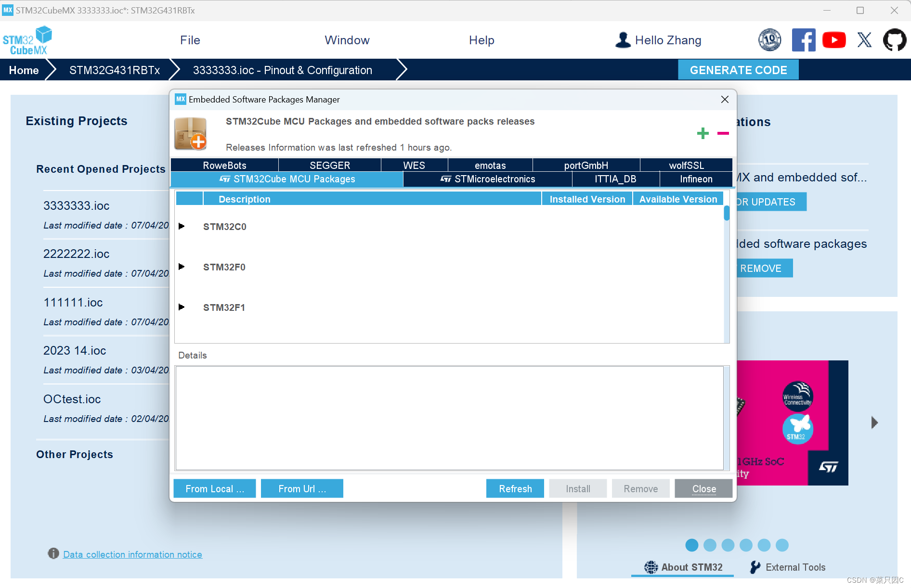Open recent project 2023 14.ioc

pos(75,350)
